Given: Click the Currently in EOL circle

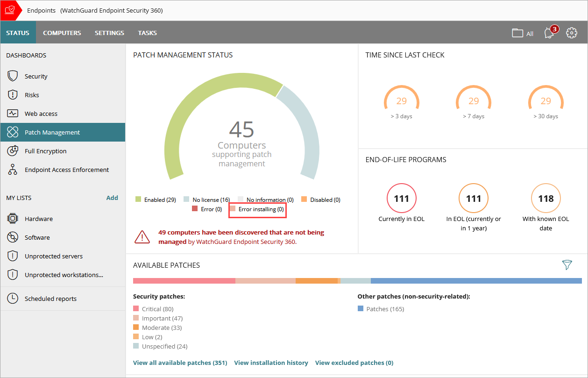Looking at the screenshot, I should (x=402, y=199).
